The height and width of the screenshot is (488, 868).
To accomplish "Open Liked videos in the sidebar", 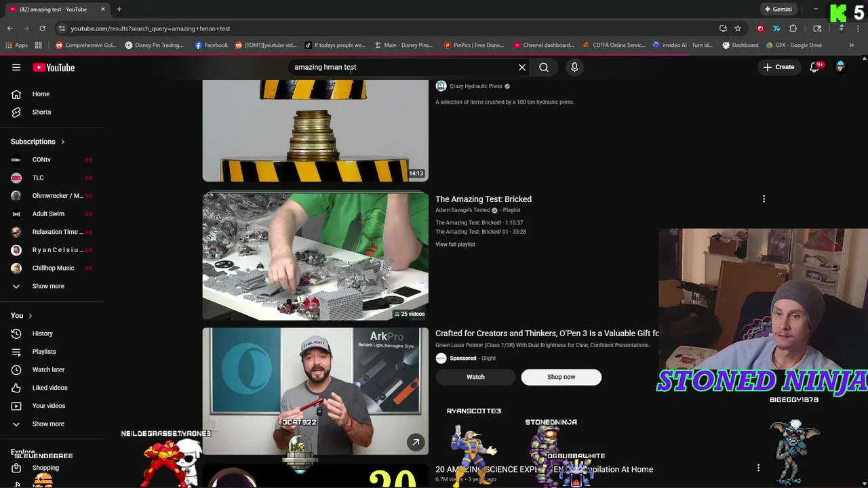I will pos(50,388).
